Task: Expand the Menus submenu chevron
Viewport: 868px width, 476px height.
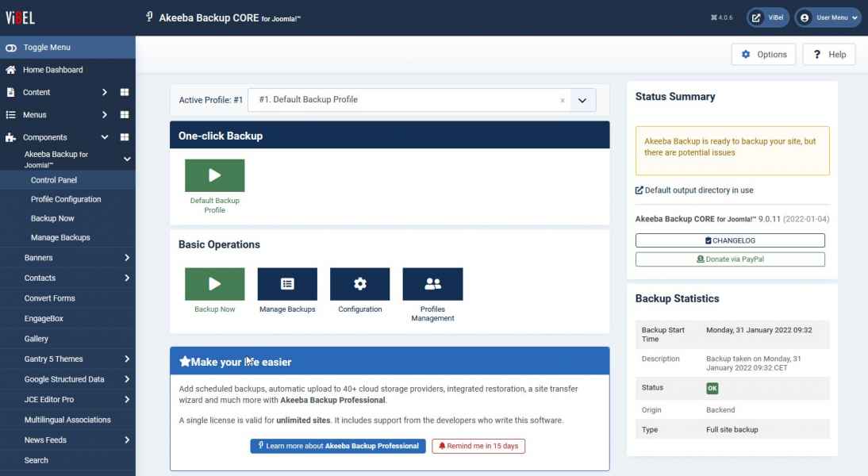Action: (105, 114)
